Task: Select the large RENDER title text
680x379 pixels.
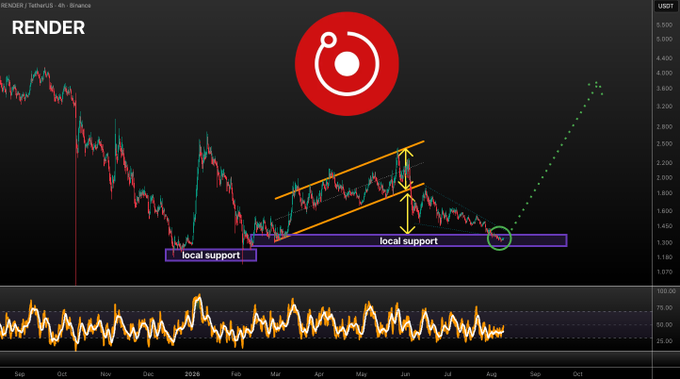Action: (48, 28)
